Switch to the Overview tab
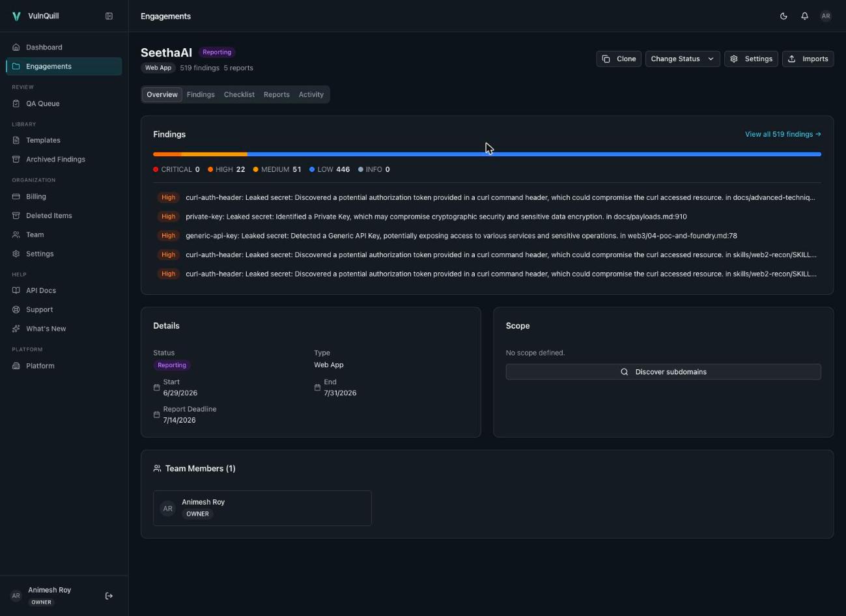Image resolution: width=846 pixels, height=616 pixels. pyautogui.click(x=162, y=94)
